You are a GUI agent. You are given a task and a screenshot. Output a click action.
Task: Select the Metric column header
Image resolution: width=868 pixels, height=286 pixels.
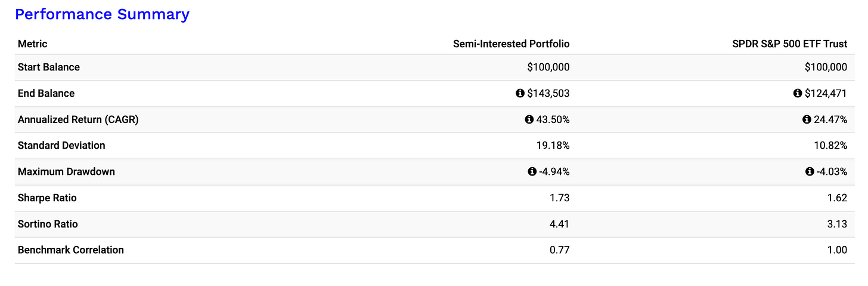[33, 44]
